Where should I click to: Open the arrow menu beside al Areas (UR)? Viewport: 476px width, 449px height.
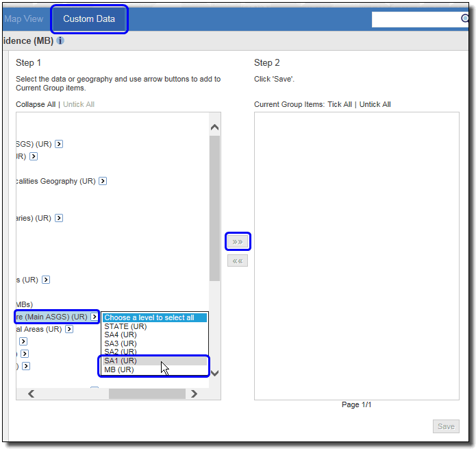coord(69,329)
